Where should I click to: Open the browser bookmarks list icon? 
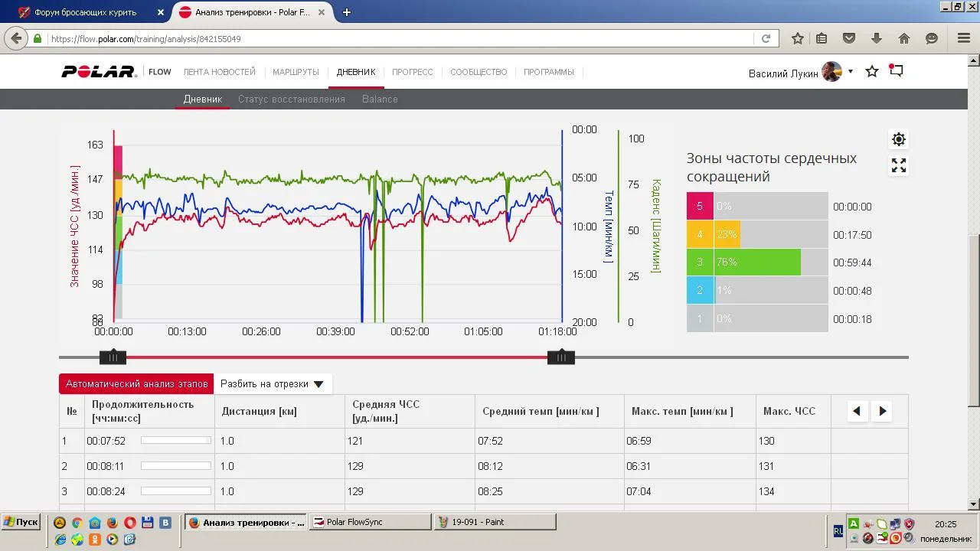[822, 38]
